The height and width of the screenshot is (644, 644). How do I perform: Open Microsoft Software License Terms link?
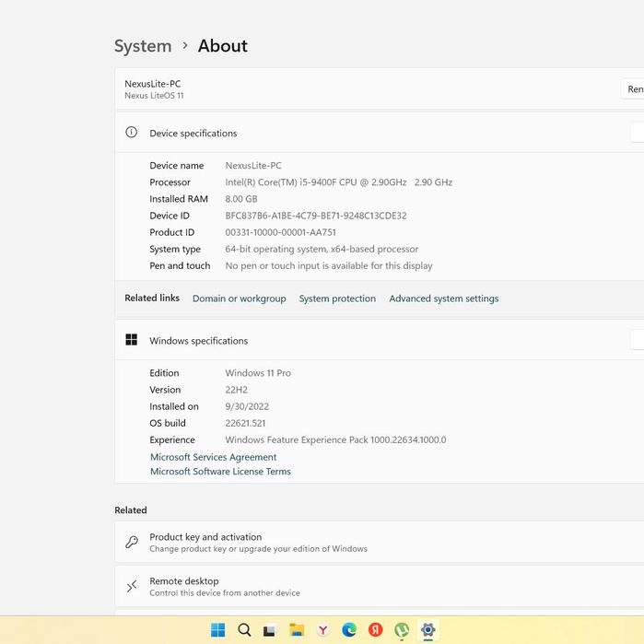tap(220, 472)
